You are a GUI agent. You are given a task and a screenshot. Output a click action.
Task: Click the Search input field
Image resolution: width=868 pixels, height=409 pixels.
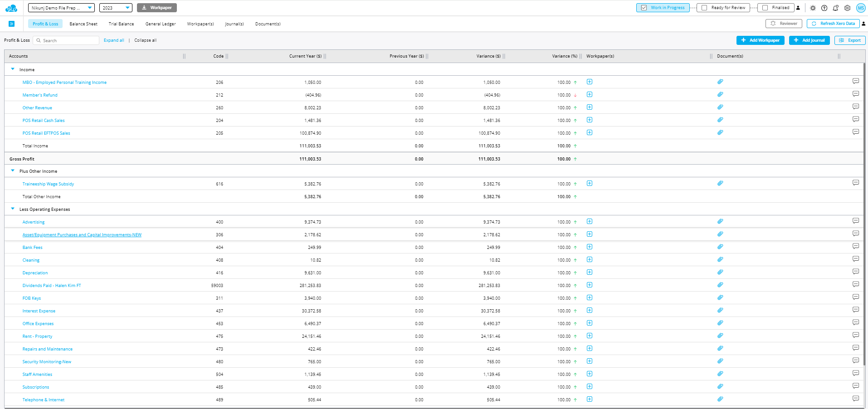tap(66, 40)
